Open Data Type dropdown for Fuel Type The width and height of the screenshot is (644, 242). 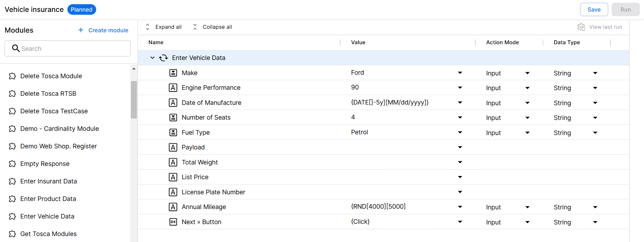(x=595, y=133)
